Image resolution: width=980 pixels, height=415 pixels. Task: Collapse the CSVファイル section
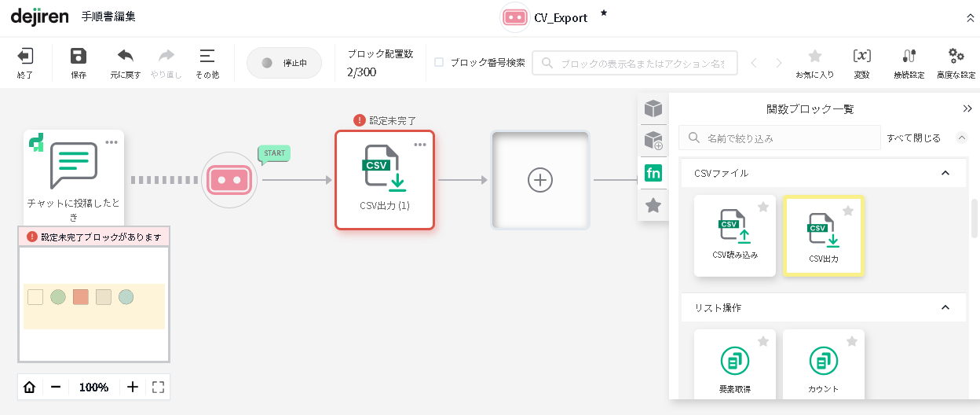pos(945,173)
